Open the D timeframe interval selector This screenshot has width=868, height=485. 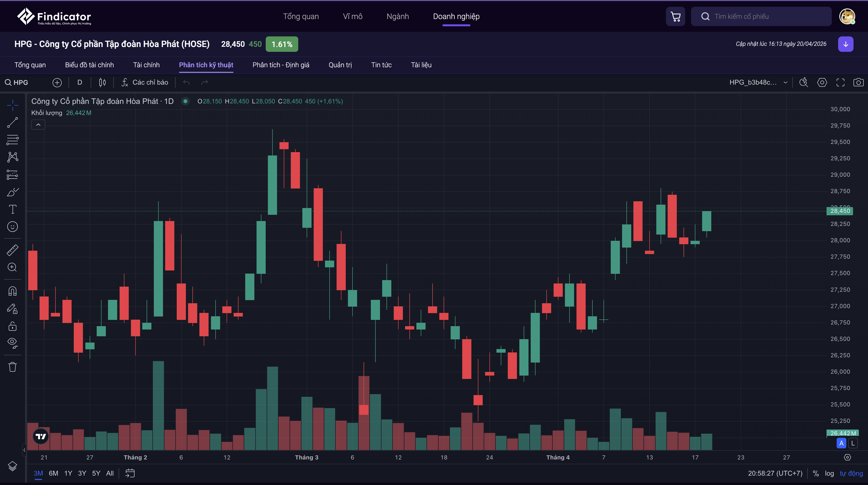[80, 82]
